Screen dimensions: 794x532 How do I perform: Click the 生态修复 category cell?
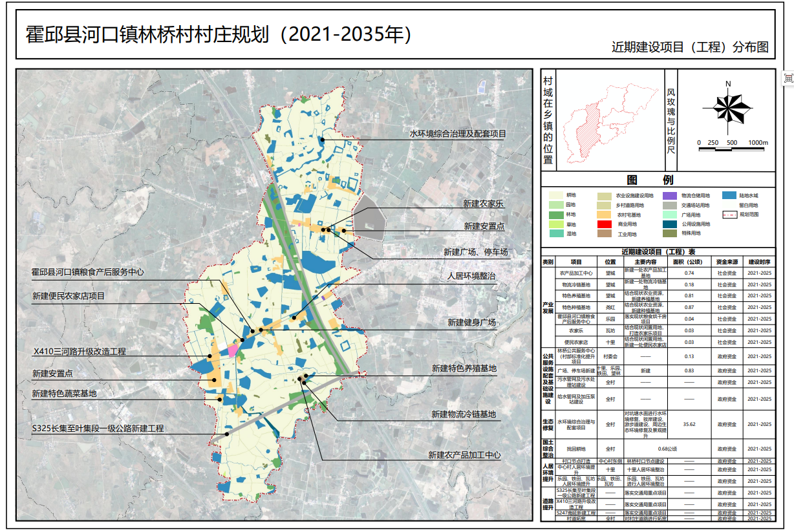548,424
